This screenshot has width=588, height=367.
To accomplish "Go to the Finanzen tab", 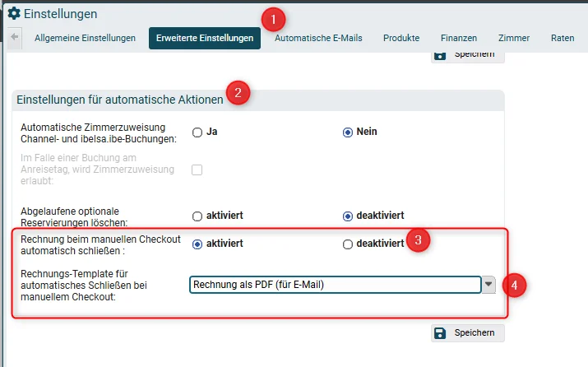I will (459, 38).
